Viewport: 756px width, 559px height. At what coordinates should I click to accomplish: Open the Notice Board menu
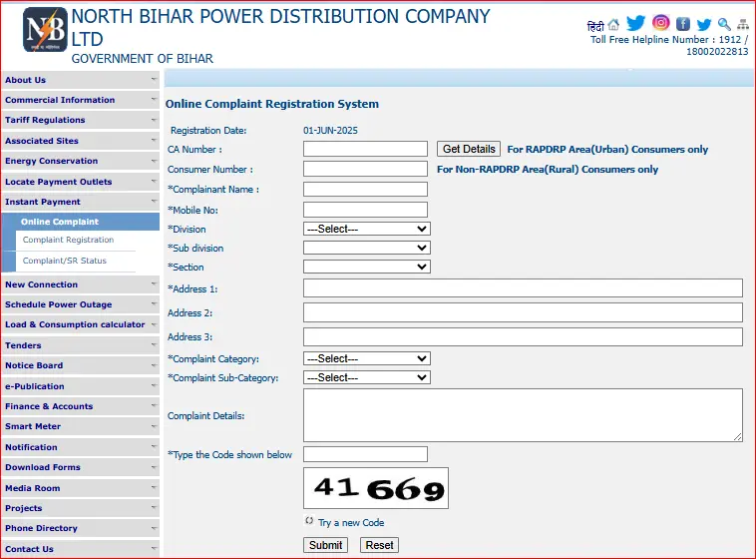click(x=80, y=365)
